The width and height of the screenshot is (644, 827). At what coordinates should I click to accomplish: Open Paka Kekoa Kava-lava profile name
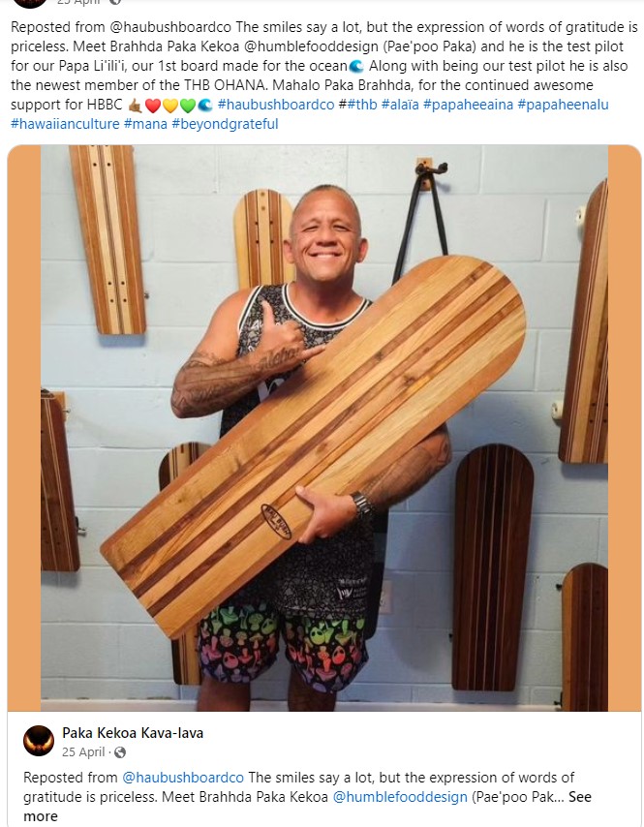pos(133,733)
